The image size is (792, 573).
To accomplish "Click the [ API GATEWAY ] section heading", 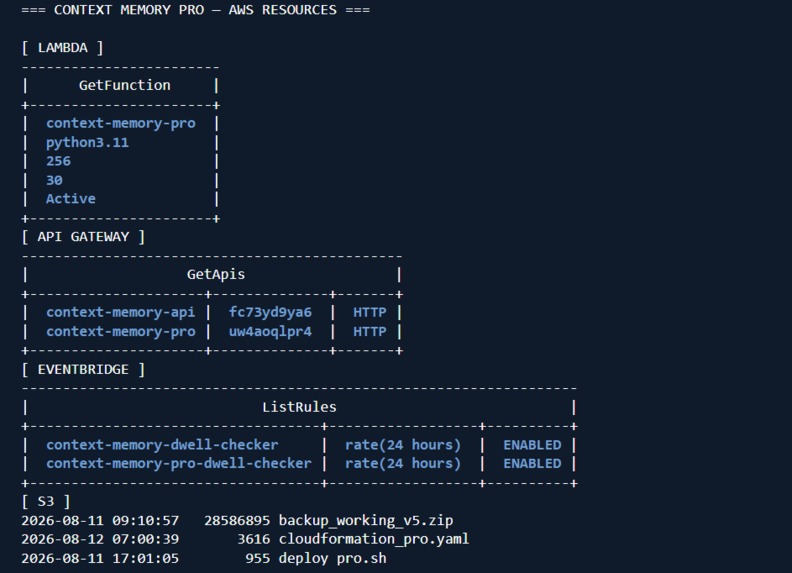I will [x=83, y=237].
